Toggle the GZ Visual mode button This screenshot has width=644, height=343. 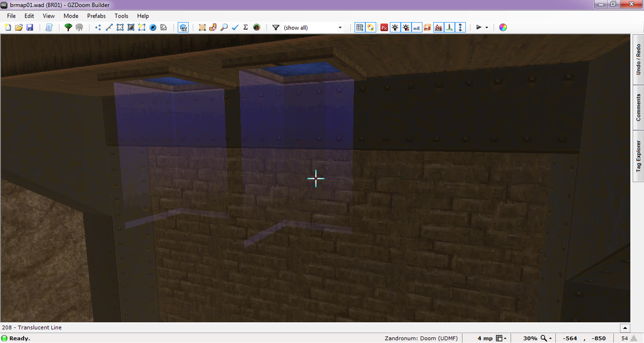[183, 27]
